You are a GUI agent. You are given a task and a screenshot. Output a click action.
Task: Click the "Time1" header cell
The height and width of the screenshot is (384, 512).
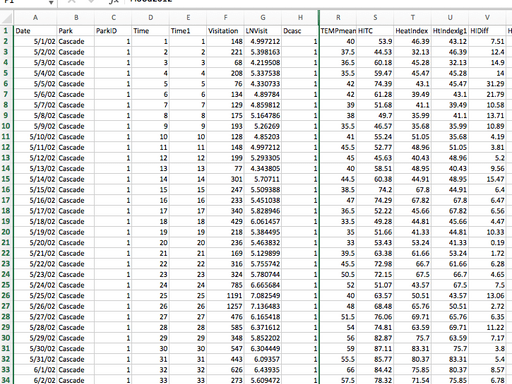pos(188,31)
